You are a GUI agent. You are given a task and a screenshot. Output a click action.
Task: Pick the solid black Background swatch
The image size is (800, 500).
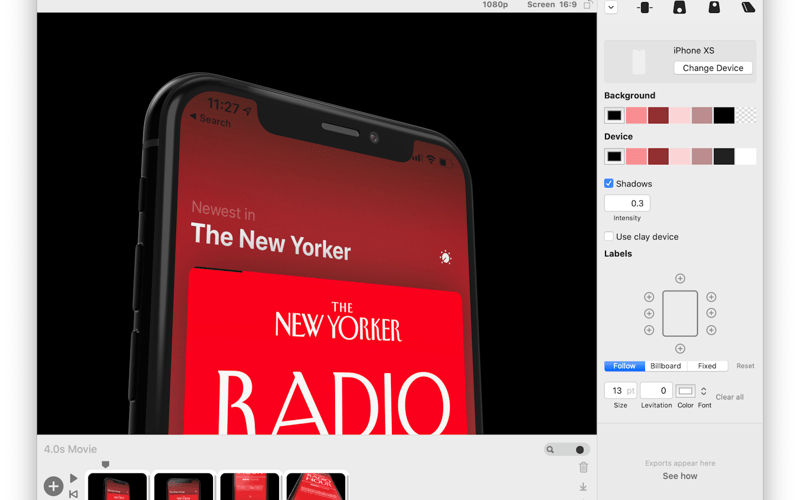(724, 115)
